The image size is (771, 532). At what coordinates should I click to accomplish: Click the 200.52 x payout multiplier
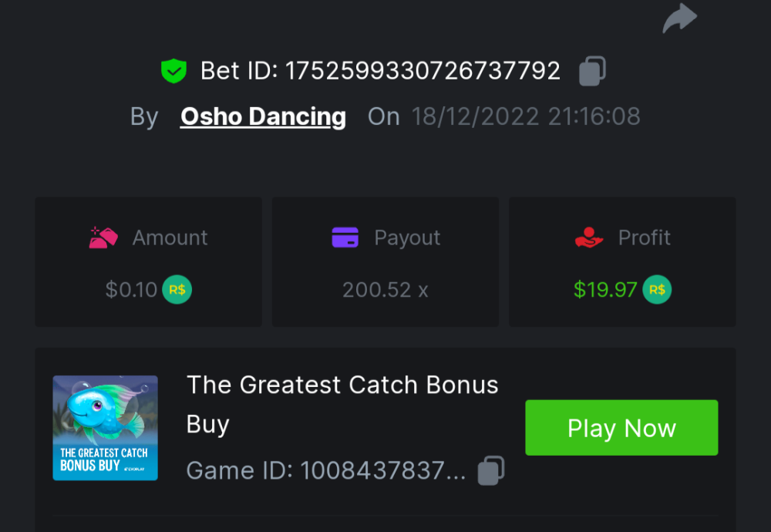point(385,290)
